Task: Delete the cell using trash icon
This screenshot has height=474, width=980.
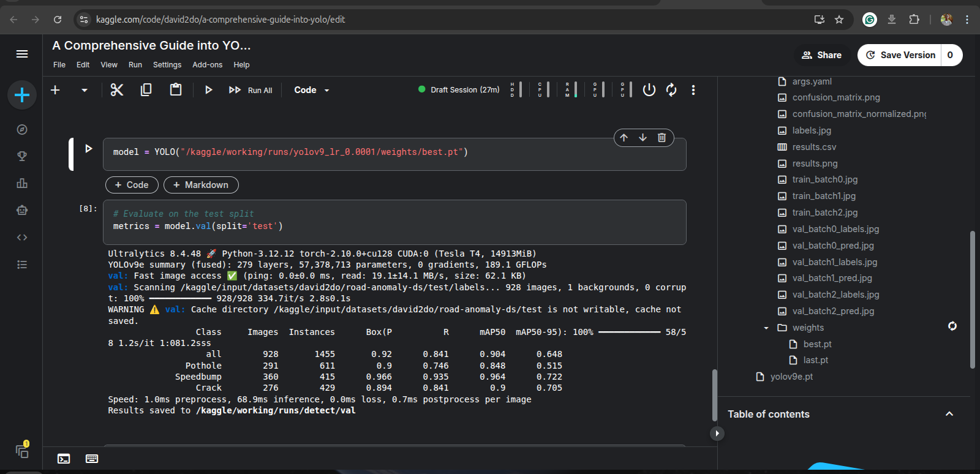Action: tap(661, 138)
